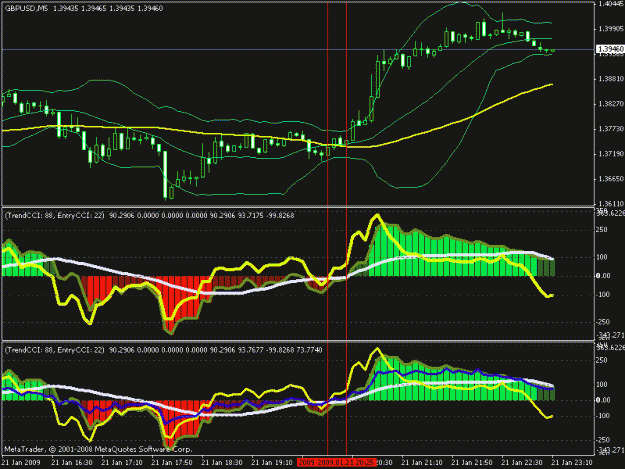
Task: Click the 21 Jan 22:30 time label
Action: (522, 463)
